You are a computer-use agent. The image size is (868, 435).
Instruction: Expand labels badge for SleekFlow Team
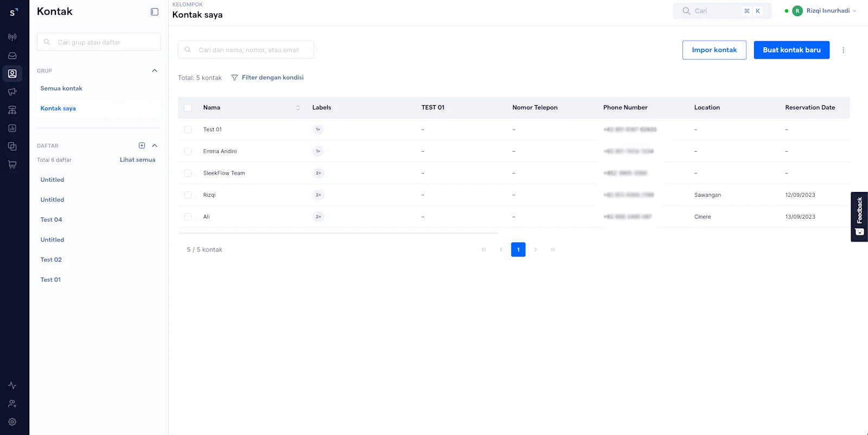click(318, 173)
